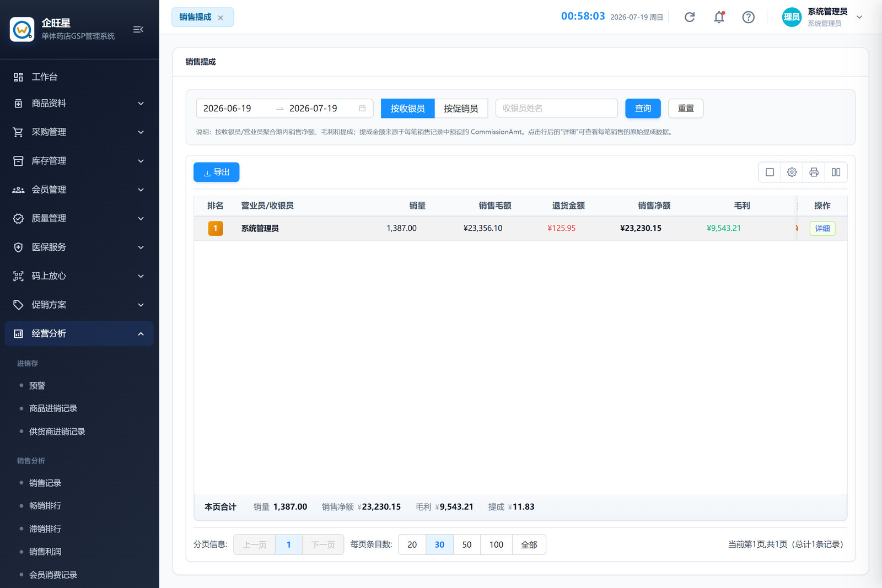The width and height of the screenshot is (882, 588).
Task: Set page size to 全部
Action: pos(529,544)
